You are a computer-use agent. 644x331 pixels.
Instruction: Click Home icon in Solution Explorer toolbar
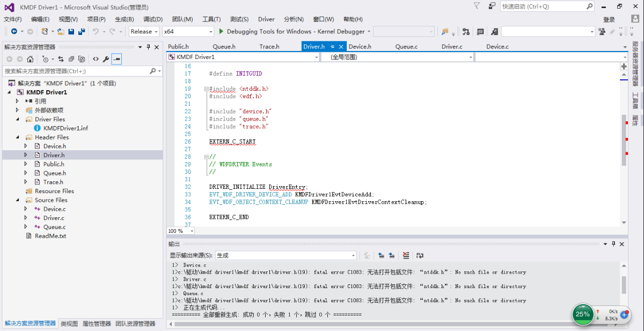(30, 59)
